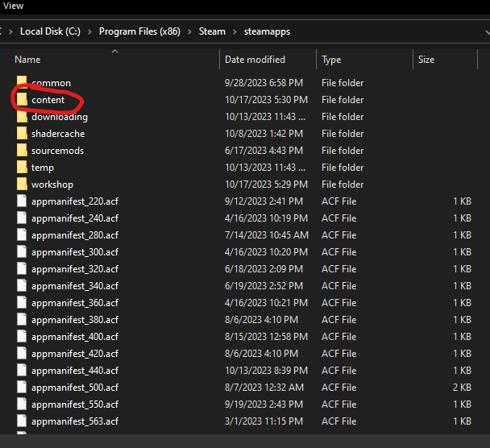
Task: Click appmanifest_563.acf file icon
Action: 22,420
